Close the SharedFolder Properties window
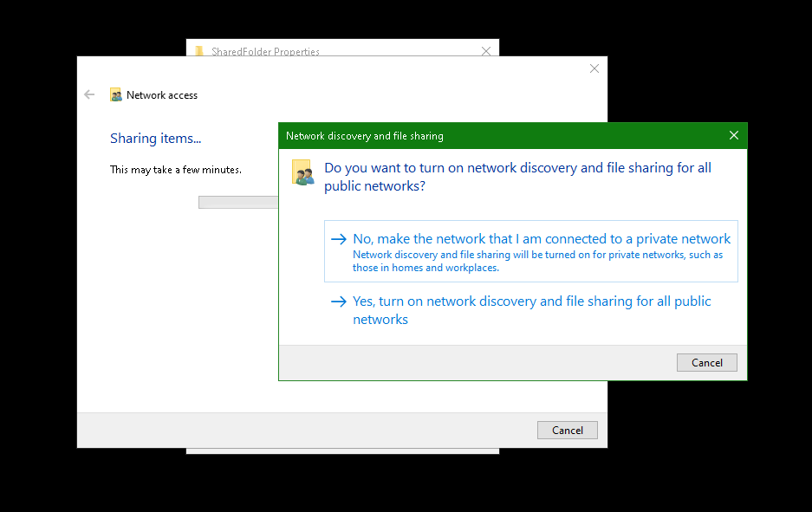Screen dimensions: 812x512 pyautogui.click(x=486, y=51)
